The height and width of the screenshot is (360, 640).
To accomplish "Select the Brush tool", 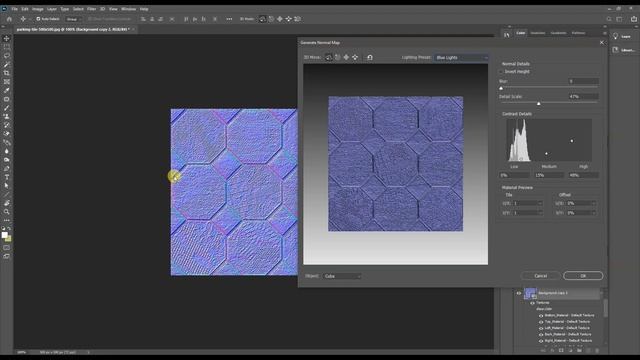I will (7, 108).
